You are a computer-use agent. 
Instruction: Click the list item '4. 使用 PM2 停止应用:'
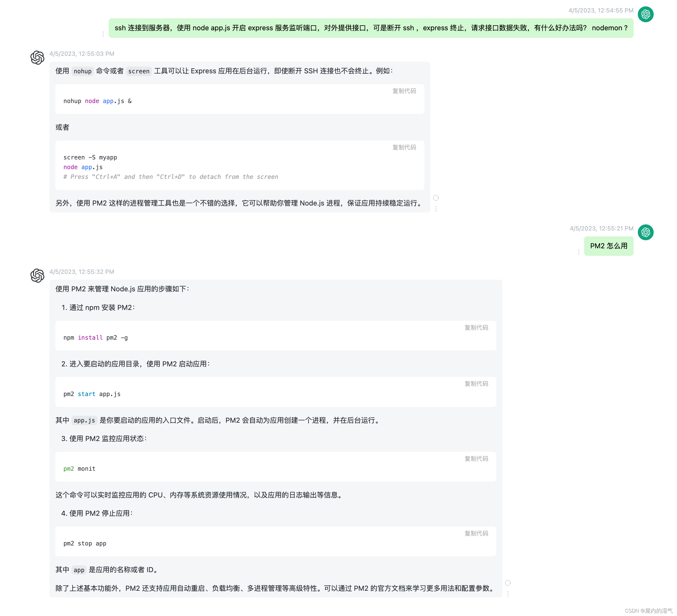click(x=97, y=513)
